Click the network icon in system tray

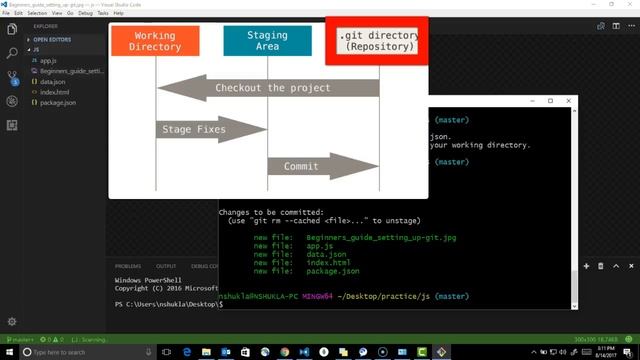tap(553, 352)
